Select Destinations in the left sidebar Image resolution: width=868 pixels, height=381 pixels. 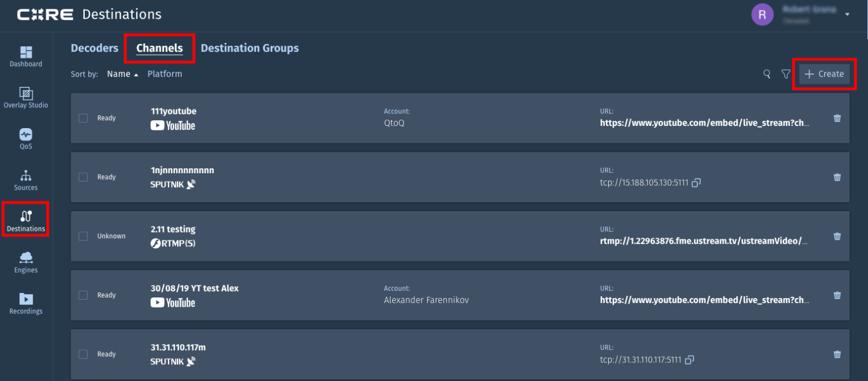(25, 219)
